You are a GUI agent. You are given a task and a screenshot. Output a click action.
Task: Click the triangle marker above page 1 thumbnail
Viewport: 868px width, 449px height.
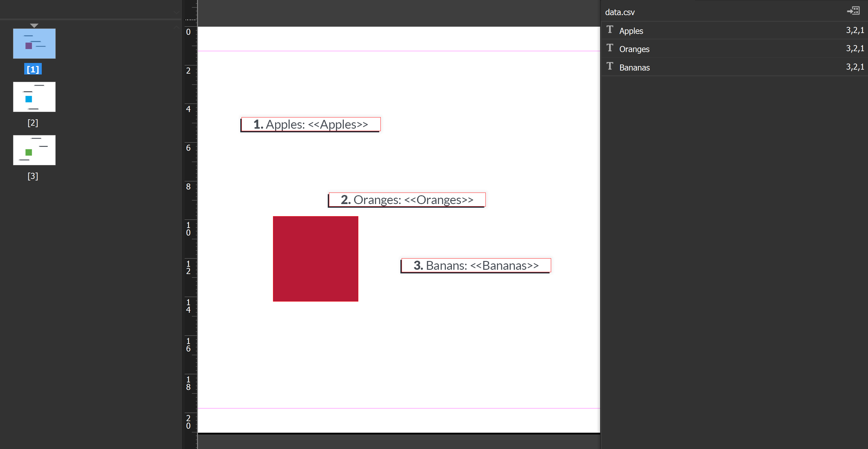tap(34, 25)
